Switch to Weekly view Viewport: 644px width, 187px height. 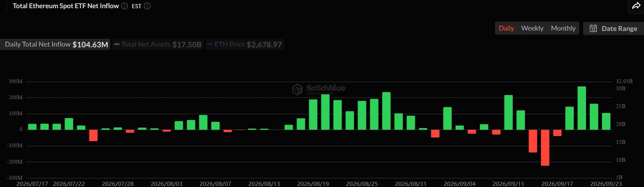pos(532,28)
